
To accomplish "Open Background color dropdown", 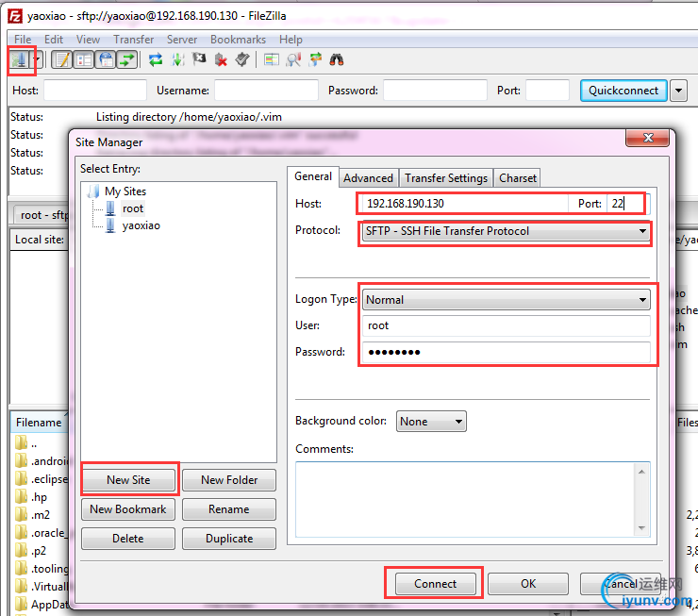I will point(431,421).
